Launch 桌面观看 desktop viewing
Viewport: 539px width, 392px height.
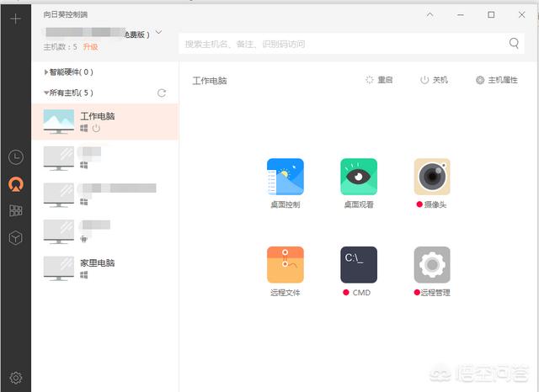tap(359, 183)
